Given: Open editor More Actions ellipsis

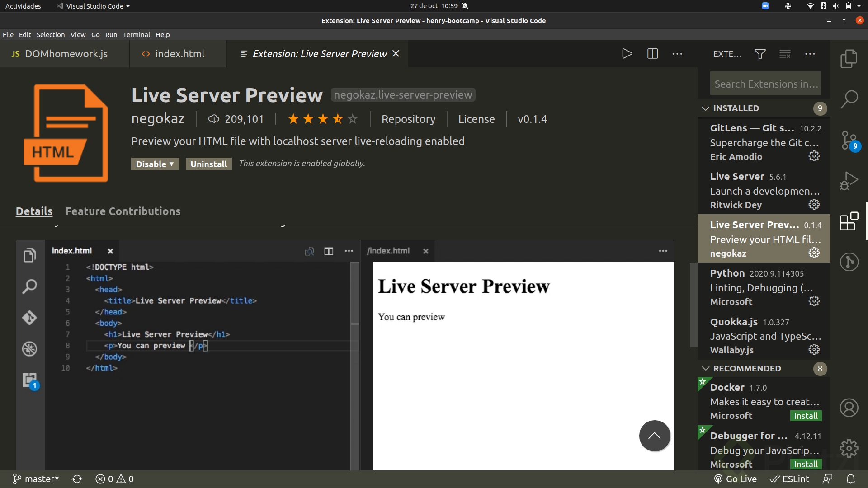Looking at the screenshot, I should click(677, 54).
